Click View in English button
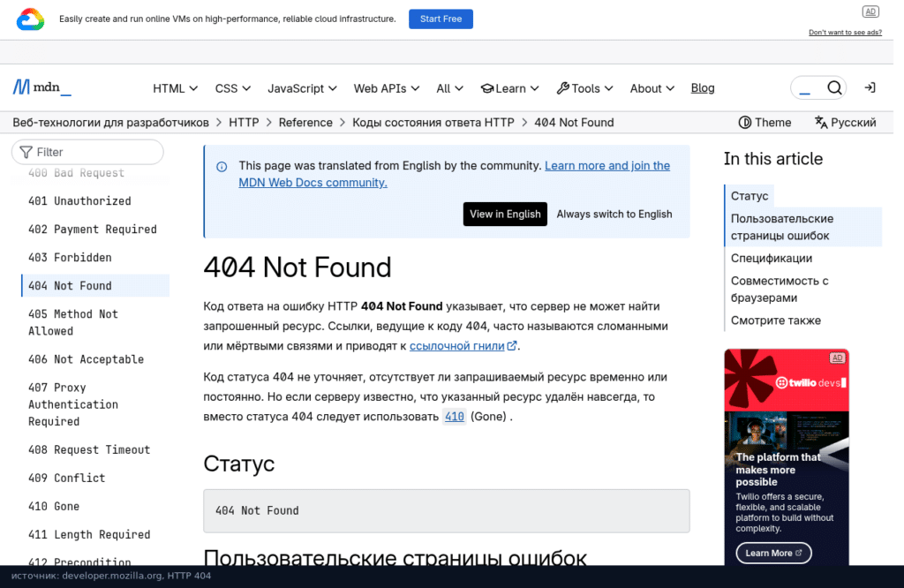Viewport: 904px width, 588px height. 505,215
